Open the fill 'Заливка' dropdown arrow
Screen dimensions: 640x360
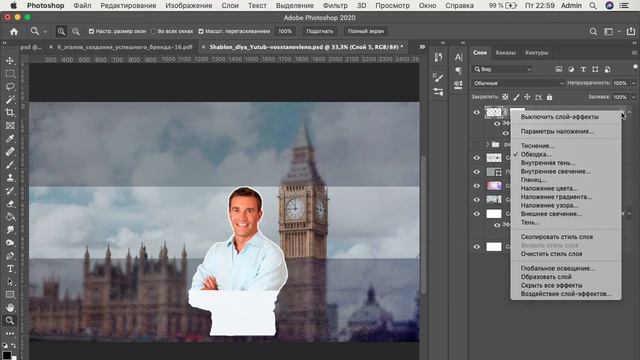(x=633, y=97)
